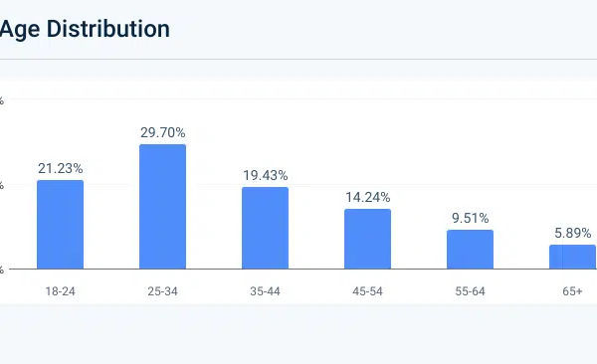Select the 45-54 axis label

click(367, 291)
